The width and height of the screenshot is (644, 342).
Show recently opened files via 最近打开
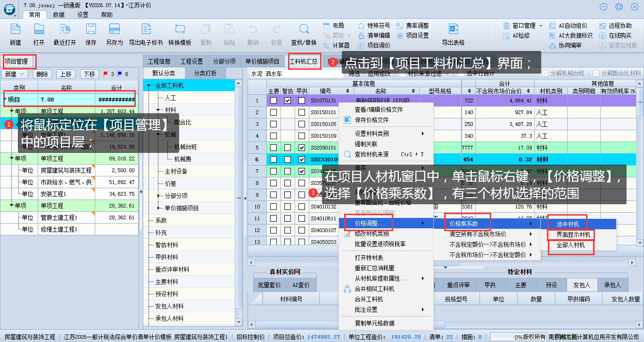pyautogui.click(x=65, y=29)
